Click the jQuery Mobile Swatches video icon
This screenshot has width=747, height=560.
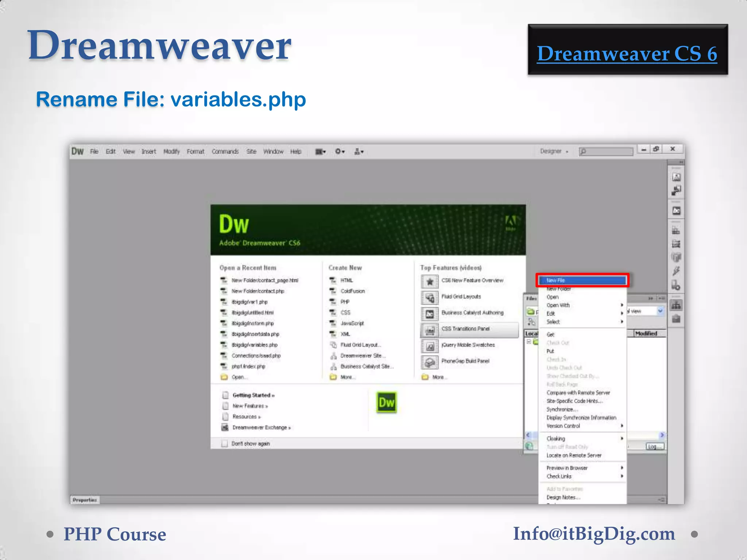(430, 346)
